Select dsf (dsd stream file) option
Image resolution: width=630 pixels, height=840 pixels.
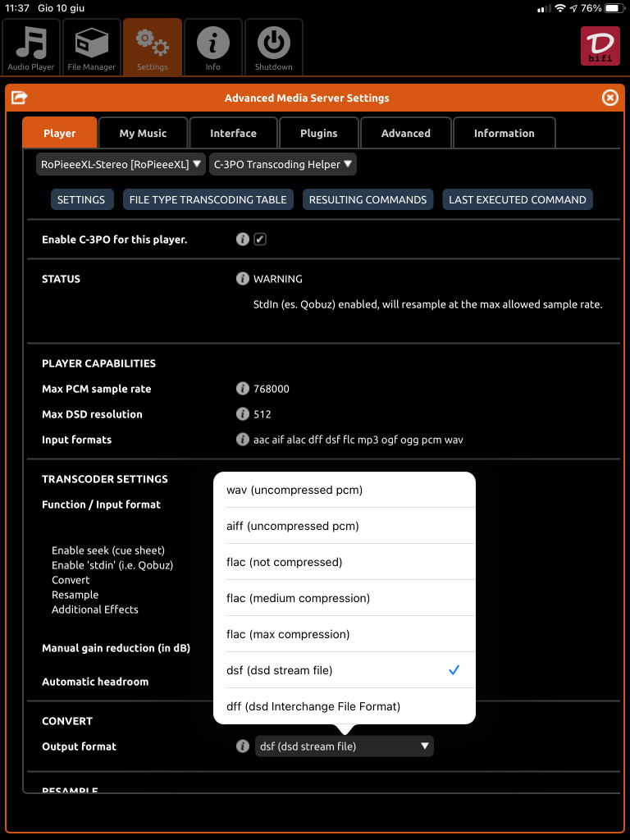(x=345, y=670)
